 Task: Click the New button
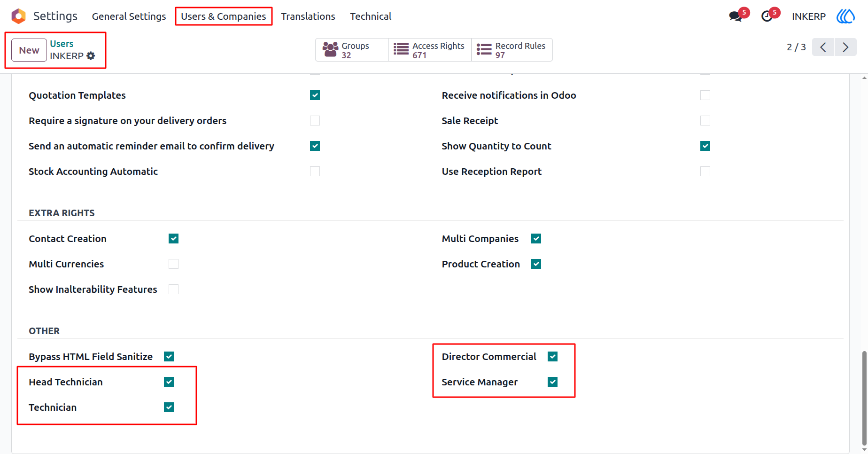pyautogui.click(x=29, y=50)
